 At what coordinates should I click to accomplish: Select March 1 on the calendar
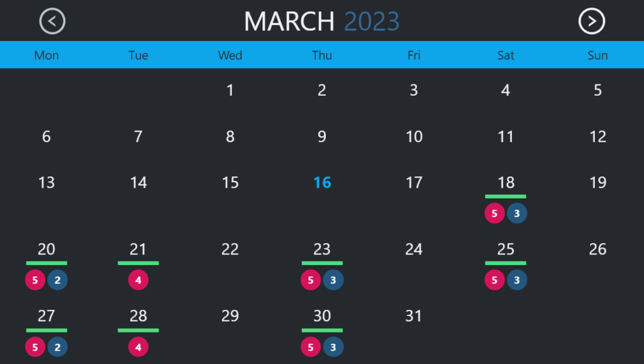[230, 91]
